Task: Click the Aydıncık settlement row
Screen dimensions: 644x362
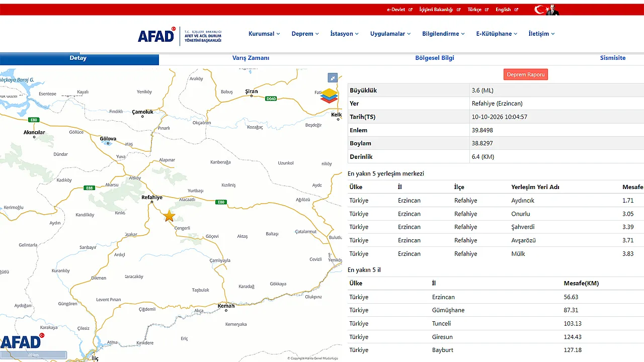Action: pyautogui.click(x=496, y=201)
